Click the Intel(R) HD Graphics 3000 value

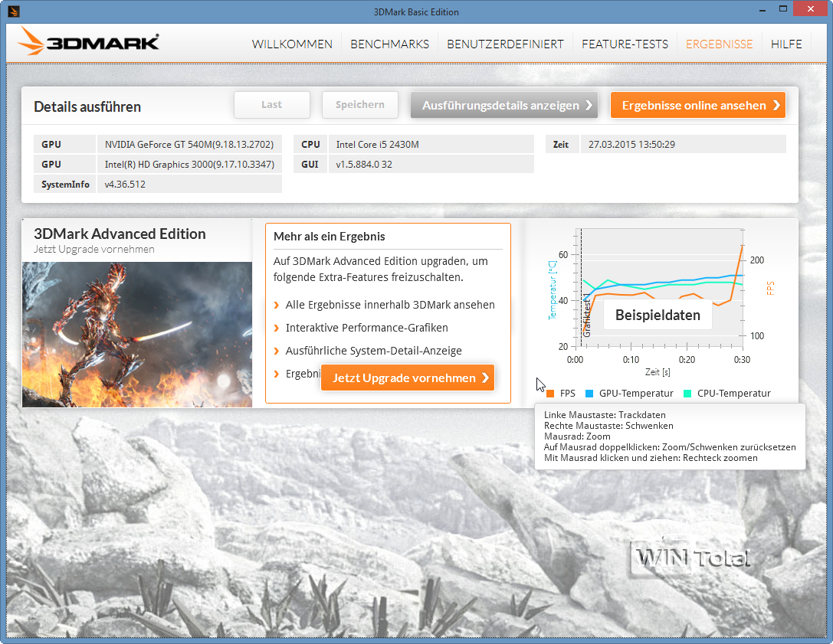(189, 165)
